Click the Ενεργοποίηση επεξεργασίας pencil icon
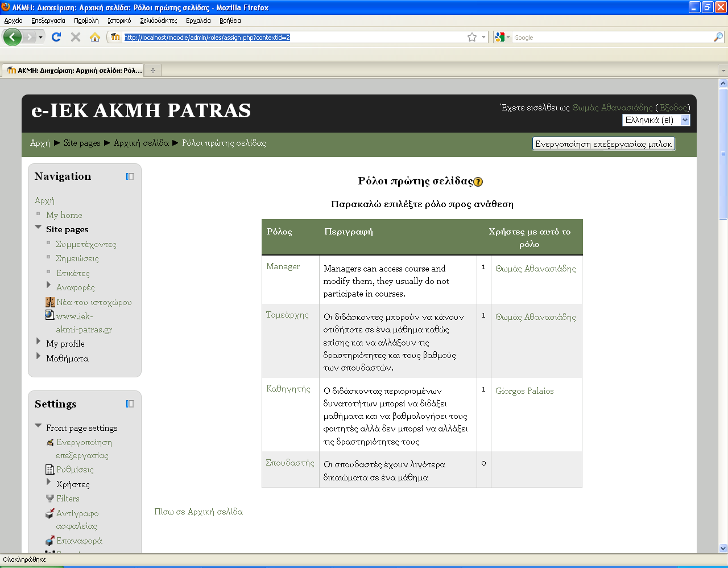This screenshot has width=728, height=568. 50,443
